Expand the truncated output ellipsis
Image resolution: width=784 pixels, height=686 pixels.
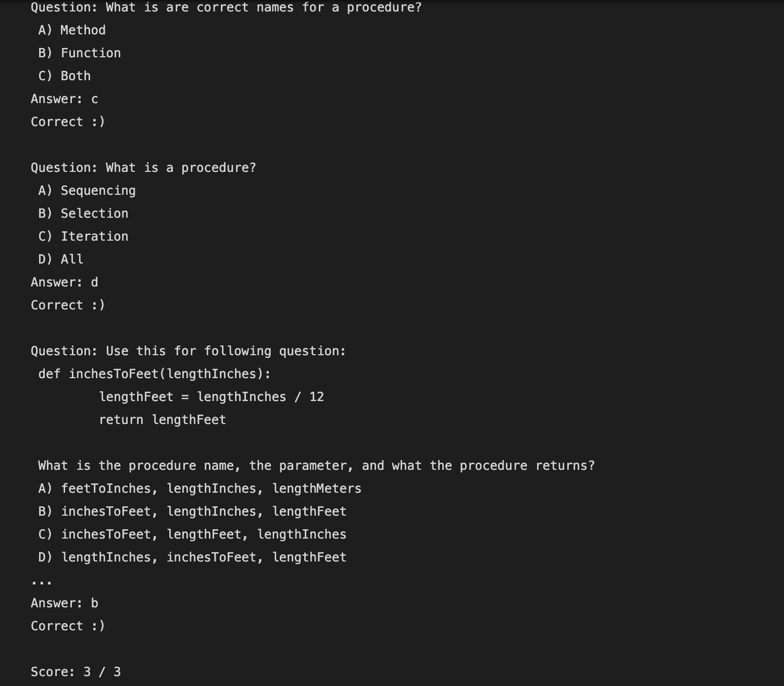(x=42, y=581)
